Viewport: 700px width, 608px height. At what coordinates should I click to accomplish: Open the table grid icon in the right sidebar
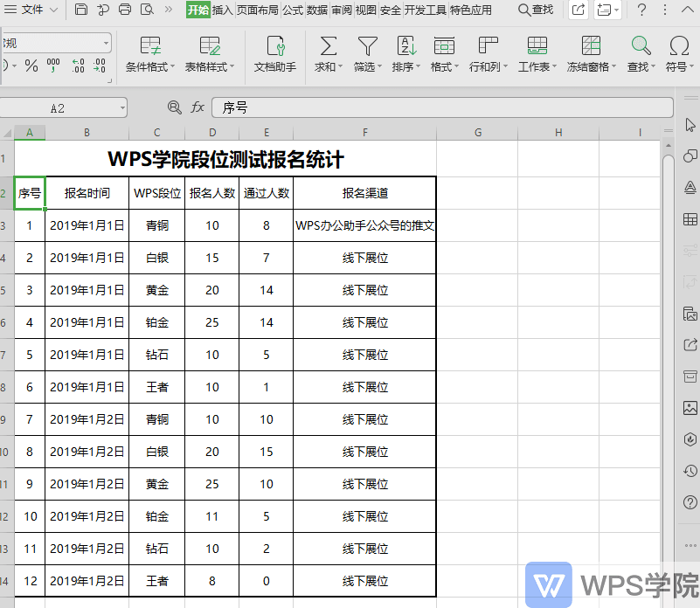pos(690,219)
